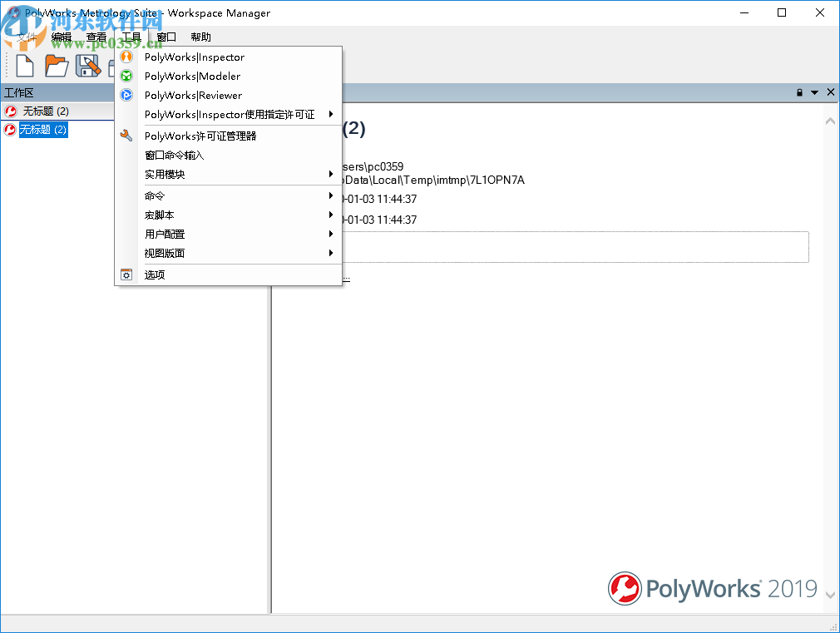Open a workspace using the orange folder icon
This screenshot has height=633, width=840.
tap(57, 65)
